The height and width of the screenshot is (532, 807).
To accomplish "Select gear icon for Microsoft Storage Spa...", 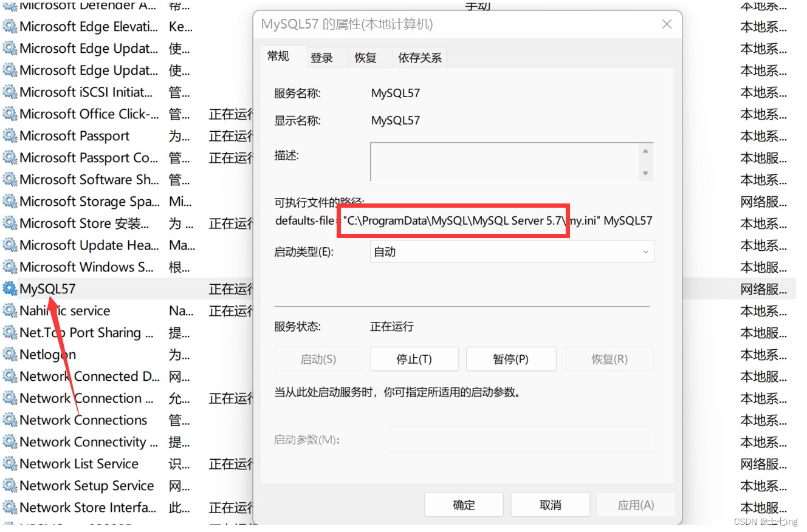I will [x=10, y=202].
